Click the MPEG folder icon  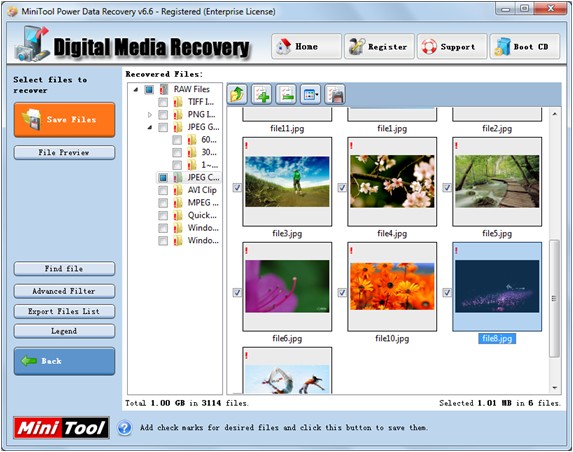[178, 203]
